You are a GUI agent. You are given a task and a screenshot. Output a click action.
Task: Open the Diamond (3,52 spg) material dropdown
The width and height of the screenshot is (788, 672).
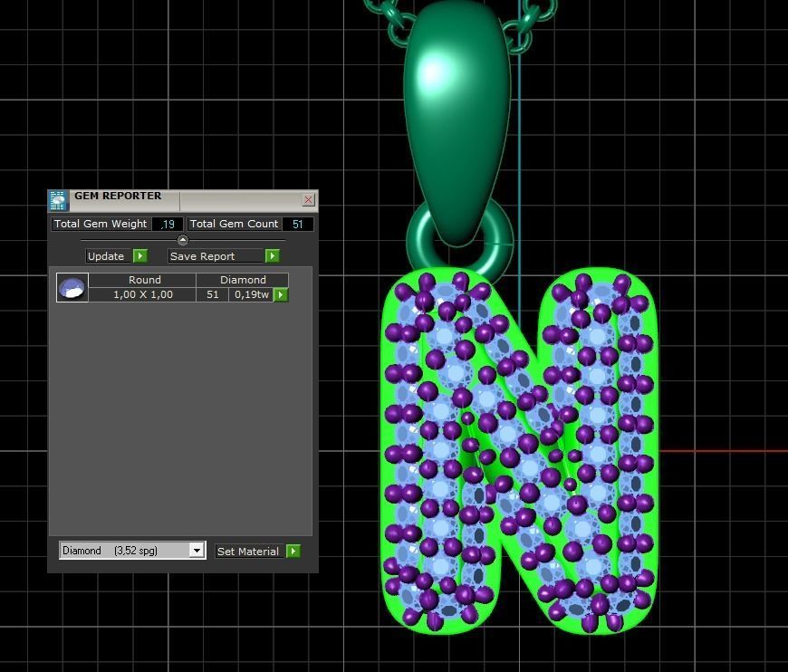coord(132,551)
